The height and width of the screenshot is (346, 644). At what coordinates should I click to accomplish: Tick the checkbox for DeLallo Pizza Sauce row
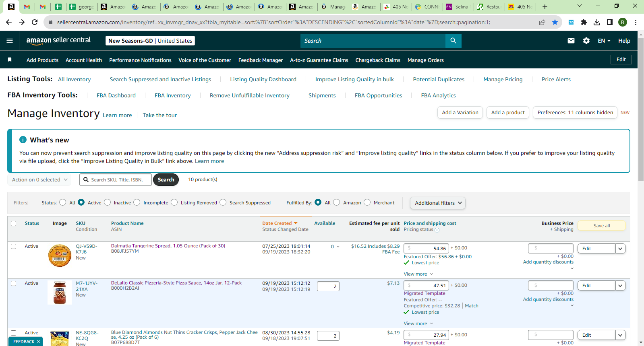click(x=14, y=283)
